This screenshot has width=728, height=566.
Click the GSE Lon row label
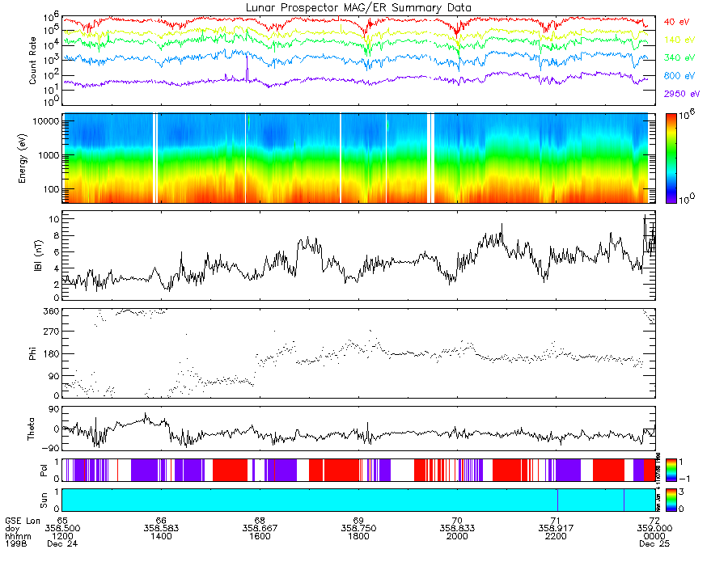[x=23, y=521]
